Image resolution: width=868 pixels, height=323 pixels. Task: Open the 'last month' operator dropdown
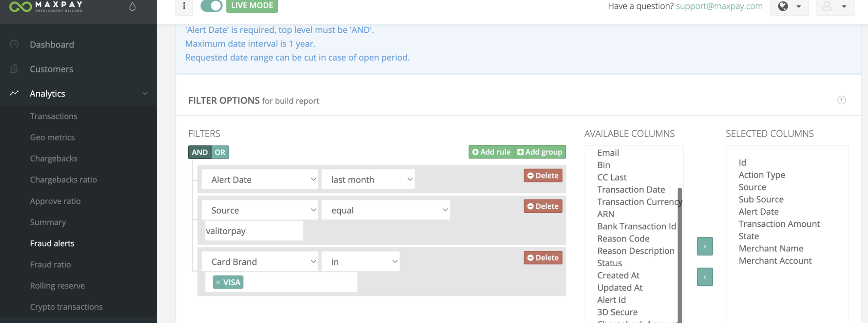368,179
